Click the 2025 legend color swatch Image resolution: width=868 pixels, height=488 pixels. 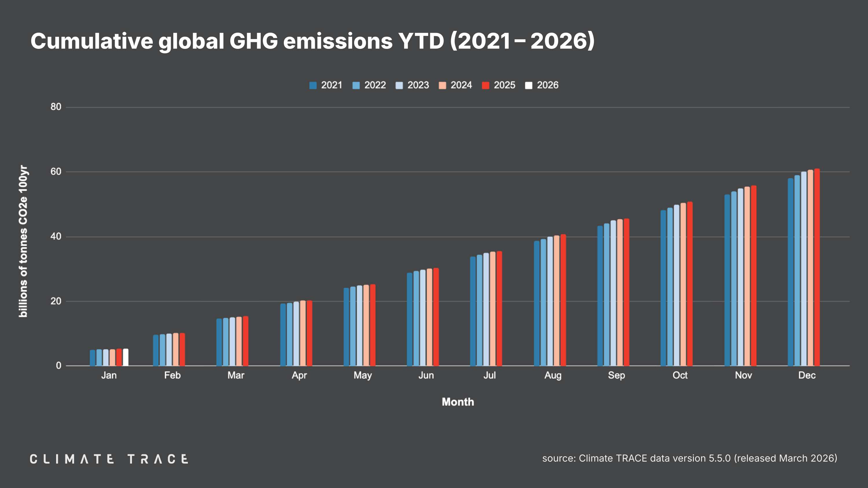tap(485, 85)
